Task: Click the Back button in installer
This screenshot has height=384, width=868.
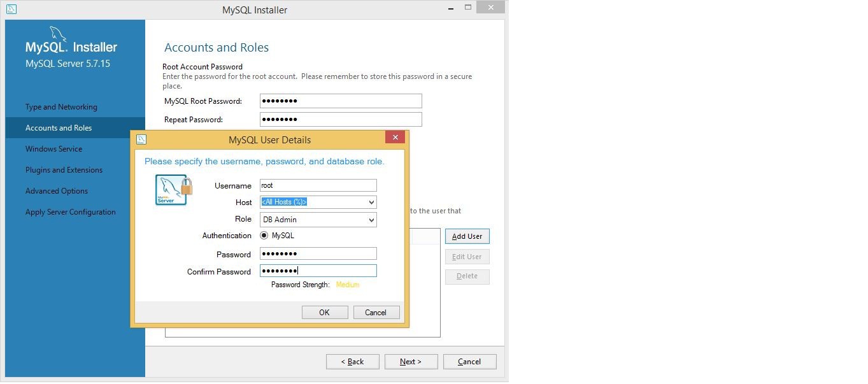Action: point(352,362)
